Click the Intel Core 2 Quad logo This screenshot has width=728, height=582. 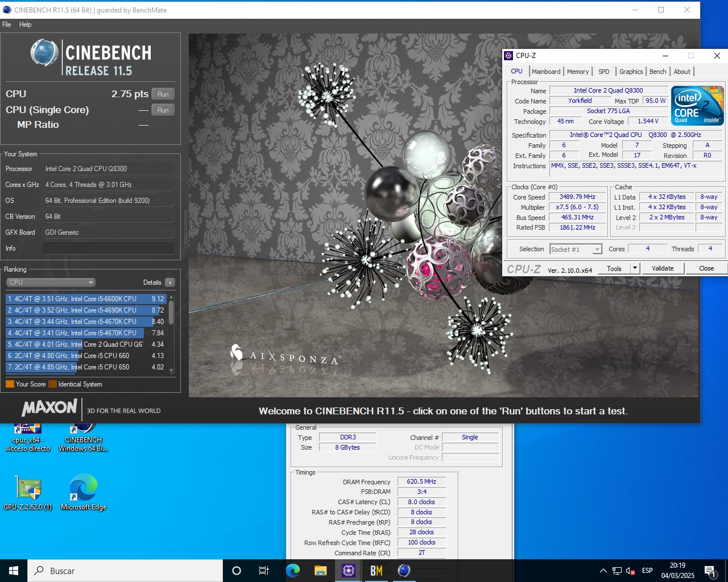[x=697, y=105]
